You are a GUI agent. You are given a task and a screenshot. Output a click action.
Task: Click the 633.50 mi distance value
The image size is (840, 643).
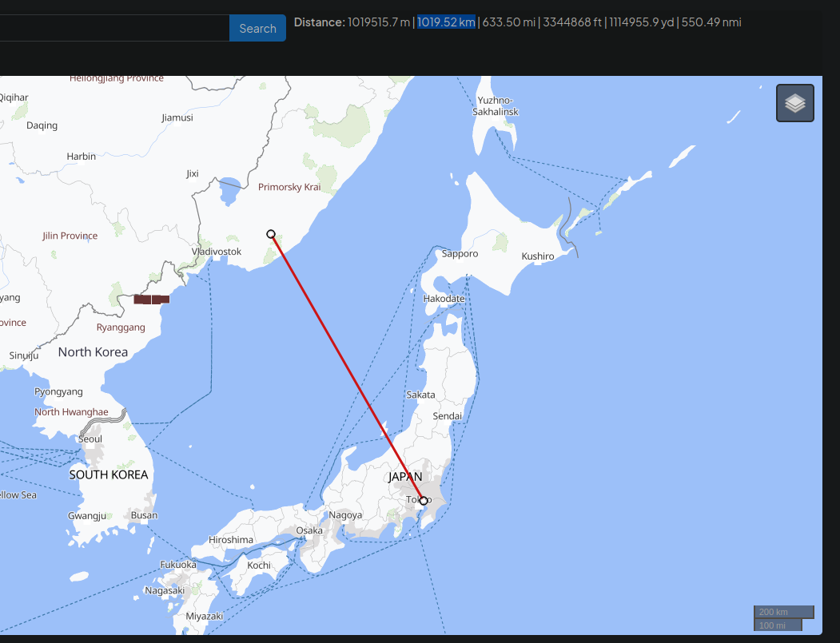tap(508, 22)
